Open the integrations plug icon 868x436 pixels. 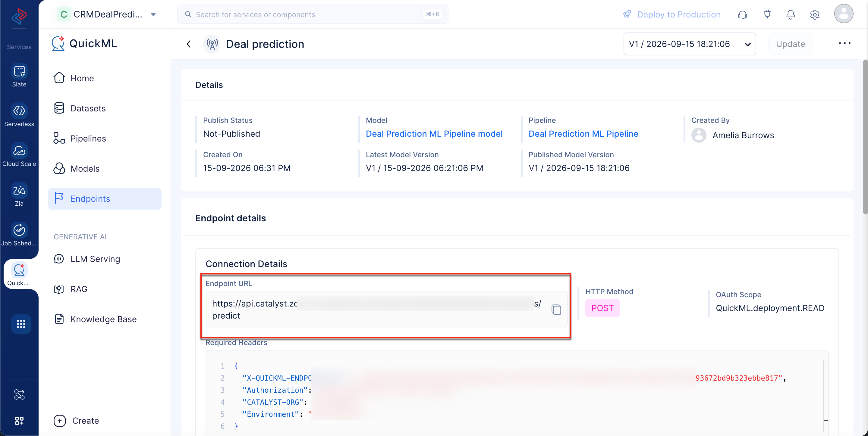pyautogui.click(x=767, y=14)
